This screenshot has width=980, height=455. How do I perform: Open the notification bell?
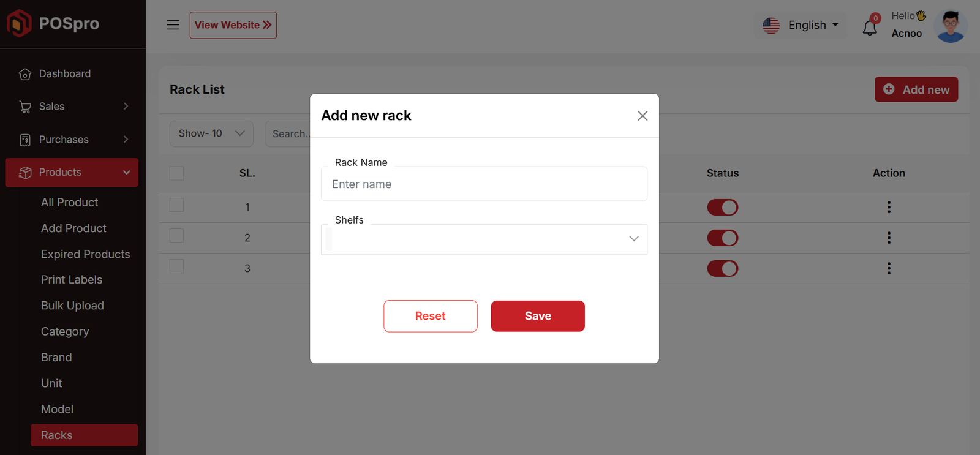[x=870, y=28]
